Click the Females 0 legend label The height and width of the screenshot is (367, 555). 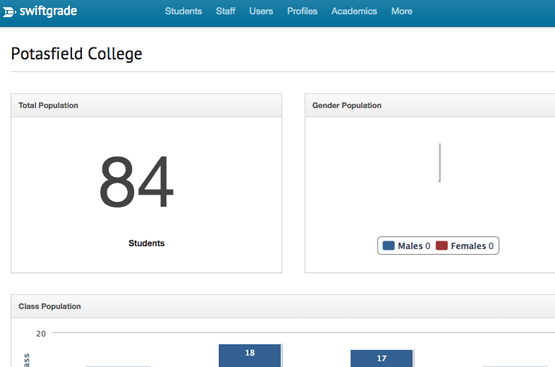(472, 246)
